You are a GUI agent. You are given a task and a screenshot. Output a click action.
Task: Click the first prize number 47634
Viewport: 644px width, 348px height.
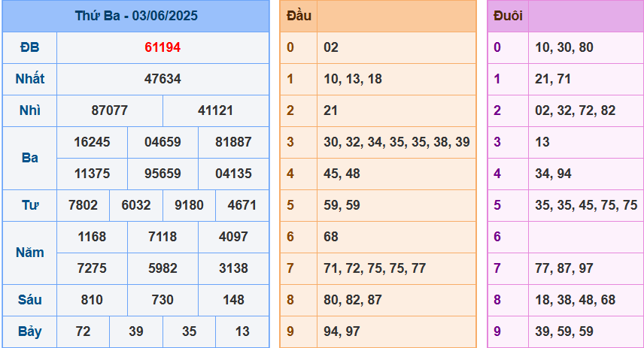coord(163,79)
